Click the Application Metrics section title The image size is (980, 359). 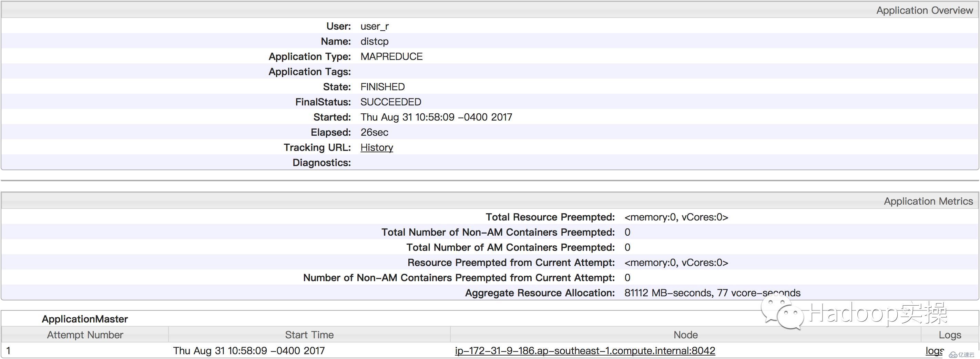tap(928, 201)
